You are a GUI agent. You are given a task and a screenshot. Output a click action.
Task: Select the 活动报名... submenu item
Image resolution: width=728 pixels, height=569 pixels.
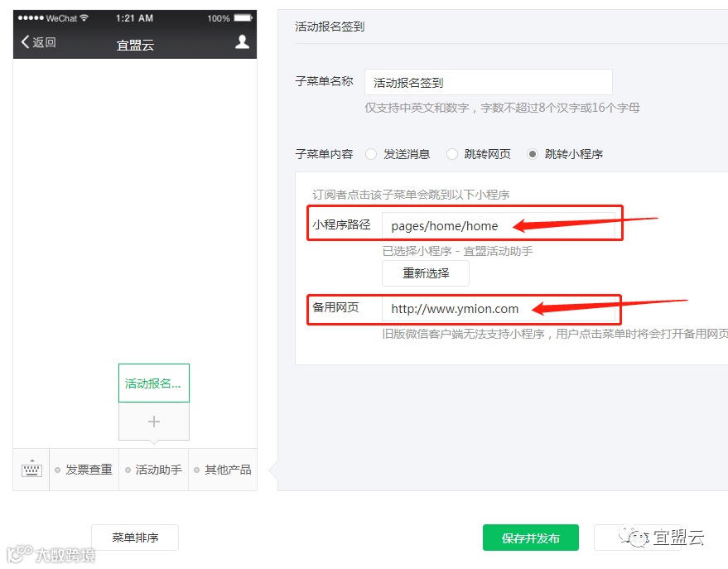click(154, 383)
